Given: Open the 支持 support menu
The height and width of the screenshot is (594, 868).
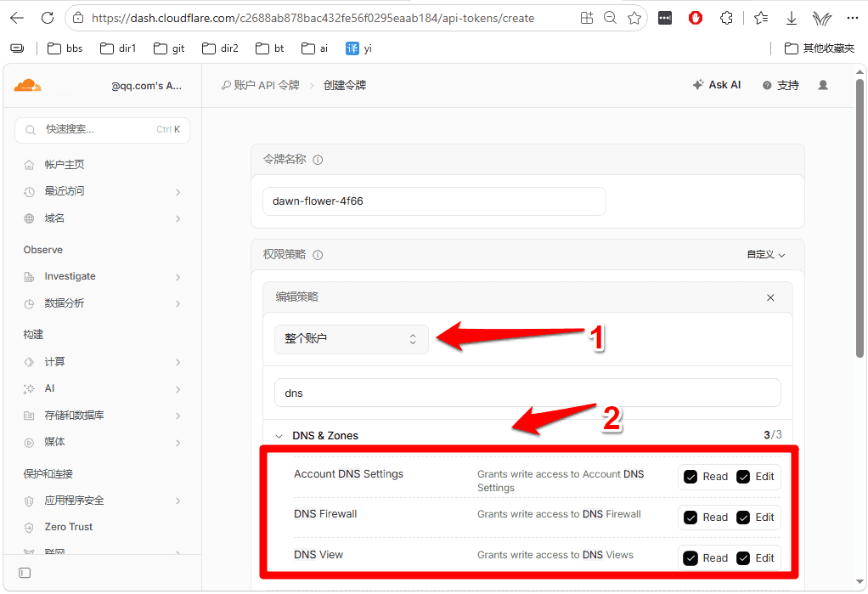Looking at the screenshot, I should point(781,85).
